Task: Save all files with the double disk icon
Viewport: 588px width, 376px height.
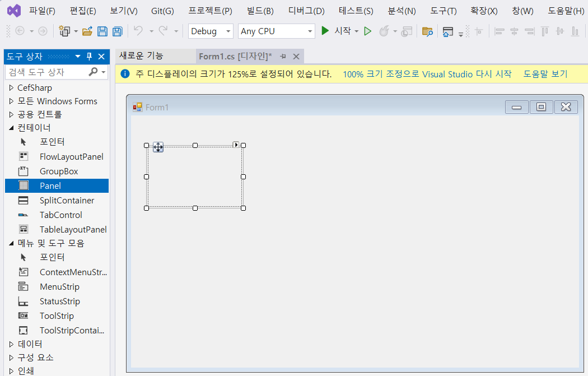Action: (x=118, y=31)
